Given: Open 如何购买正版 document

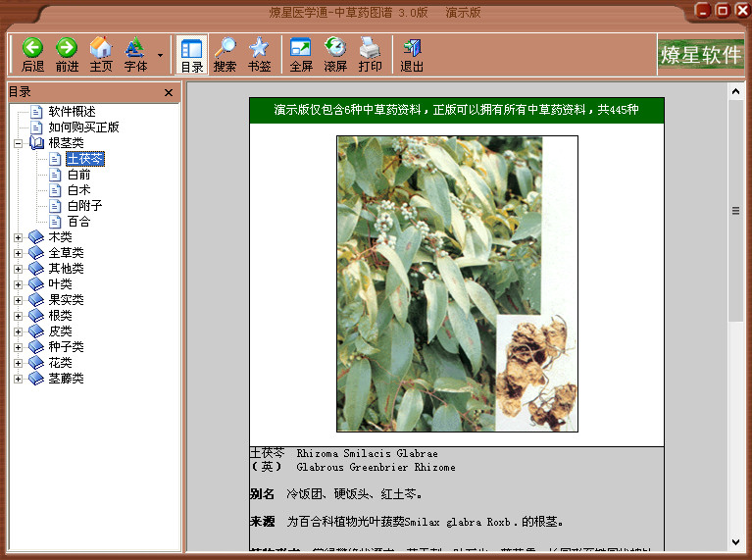Looking at the screenshot, I should pos(83,127).
